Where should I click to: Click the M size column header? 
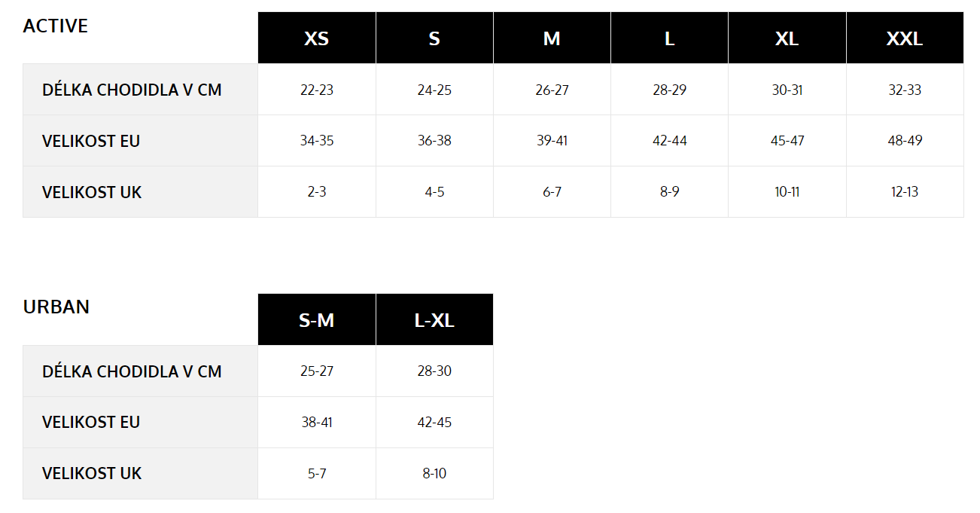(x=552, y=38)
